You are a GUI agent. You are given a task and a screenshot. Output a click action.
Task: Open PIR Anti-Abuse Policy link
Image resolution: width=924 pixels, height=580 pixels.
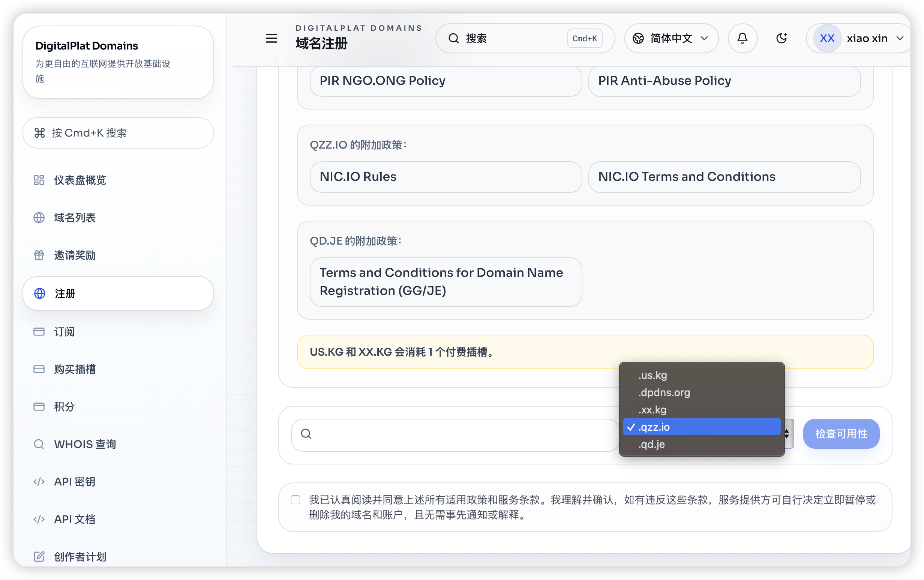[724, 81]
